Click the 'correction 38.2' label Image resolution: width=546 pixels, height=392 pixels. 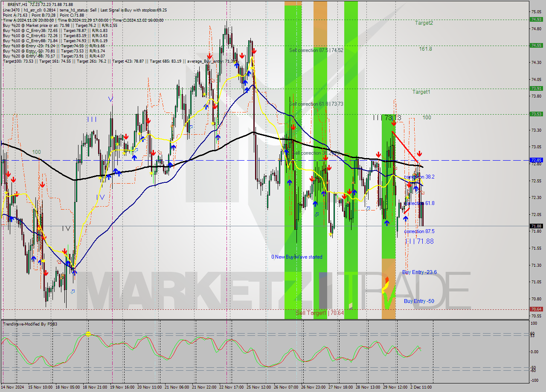click(419, 177)
